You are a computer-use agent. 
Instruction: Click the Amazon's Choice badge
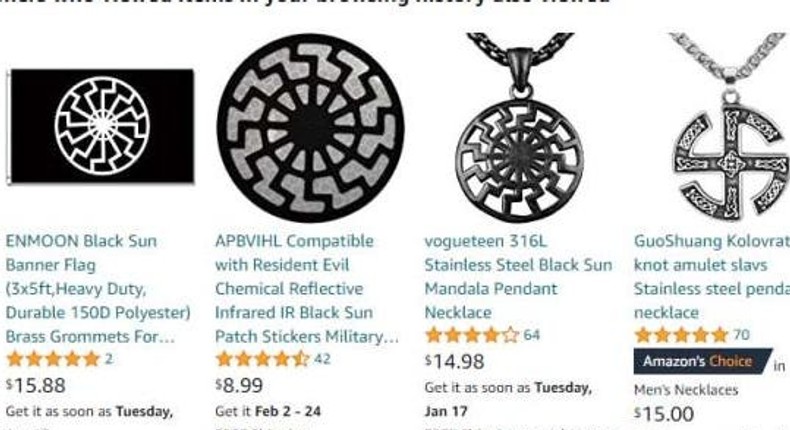coord(702,361)
